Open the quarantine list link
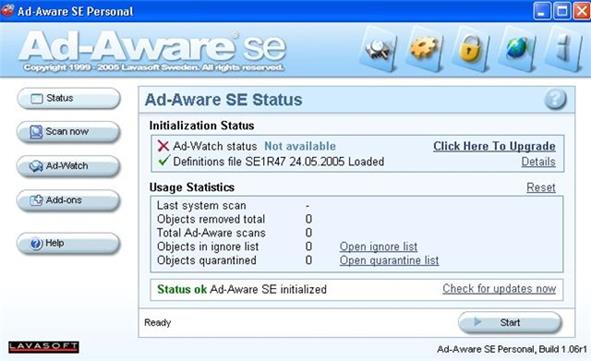Image resolution: width=591 pixels, height=361 pixels. click(389, 260)
